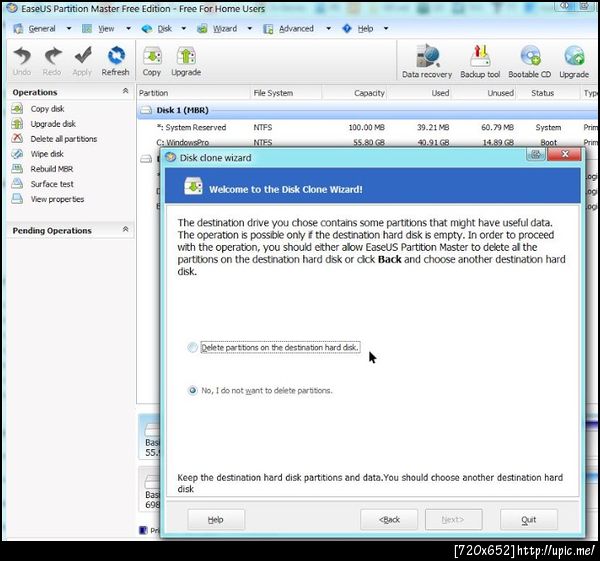This screenshot has height=561, width=600.
Task: Refresh the disk list
Action: (116, 61)
